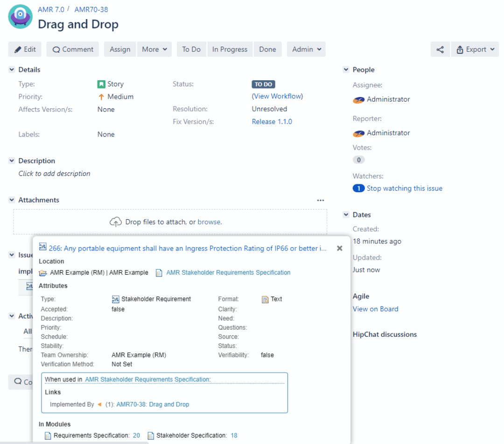Screen dimensions: 504x444
Task: Follow the Release 1.1.0 fix version link
Action: coord(271,121)
